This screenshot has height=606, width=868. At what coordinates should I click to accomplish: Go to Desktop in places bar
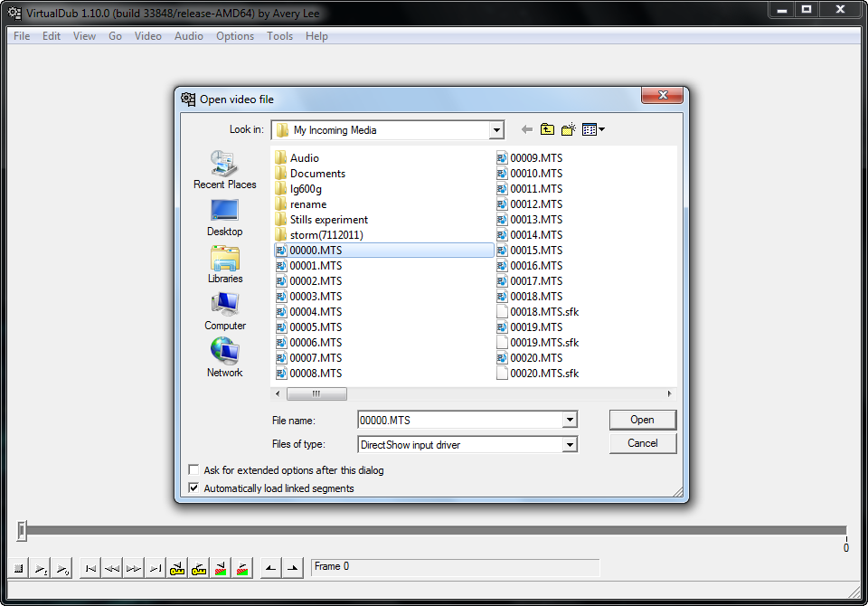[225, 218]
